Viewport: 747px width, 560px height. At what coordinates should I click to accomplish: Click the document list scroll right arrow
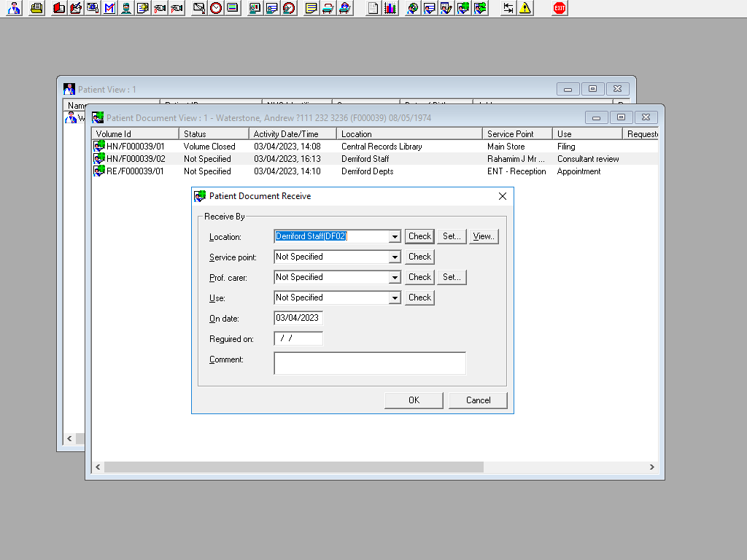651,467
